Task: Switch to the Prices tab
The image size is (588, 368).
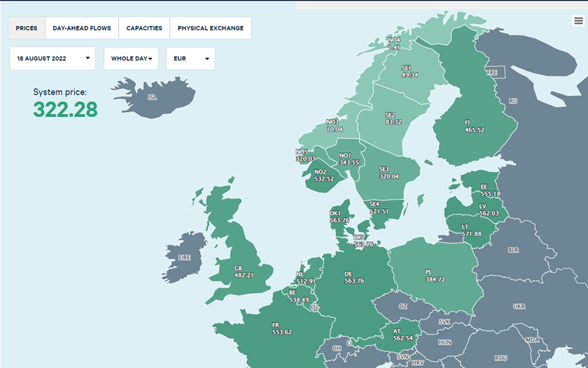Action: pyautogui.click(x=27, y=29)
